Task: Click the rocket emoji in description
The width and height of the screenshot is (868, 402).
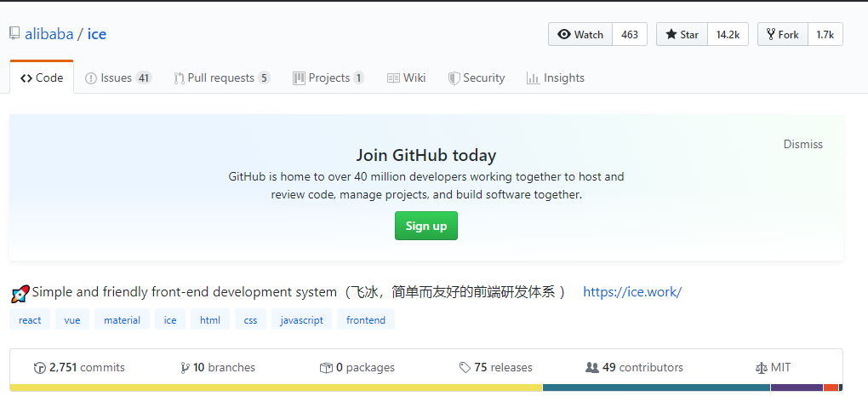Action: pos(20,294)
